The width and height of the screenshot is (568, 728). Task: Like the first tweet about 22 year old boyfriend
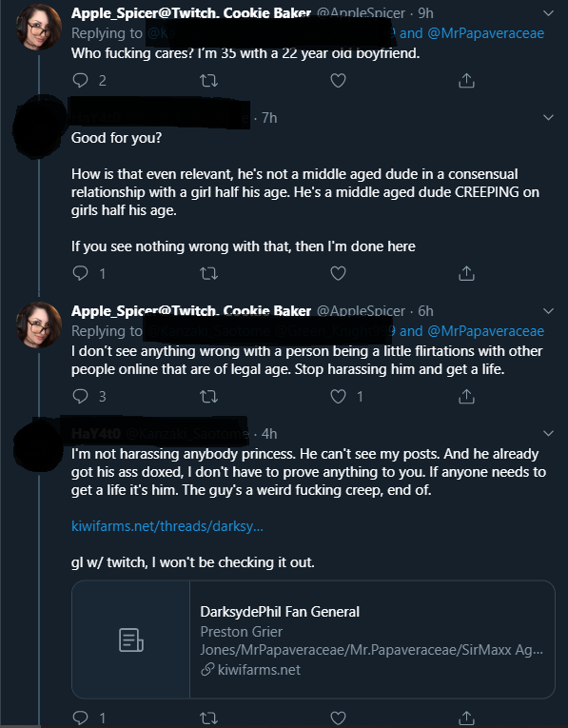click(x=338, y=81)
